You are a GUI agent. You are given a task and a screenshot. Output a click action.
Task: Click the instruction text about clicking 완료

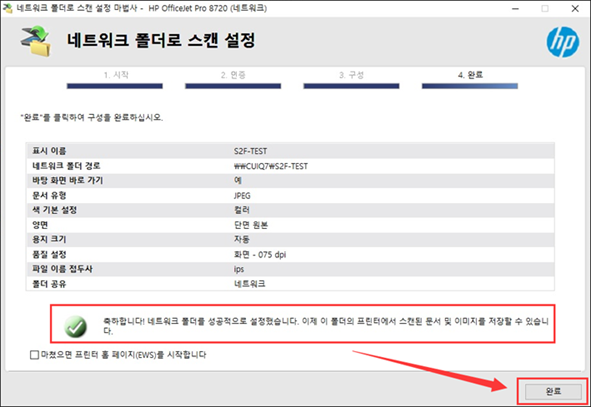tap(92, 118)
